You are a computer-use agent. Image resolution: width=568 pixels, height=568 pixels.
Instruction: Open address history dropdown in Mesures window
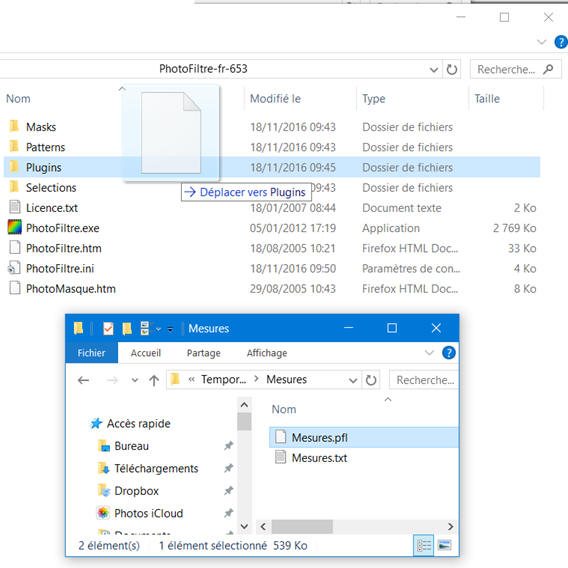pyautogui.click(x=353, y=380)
